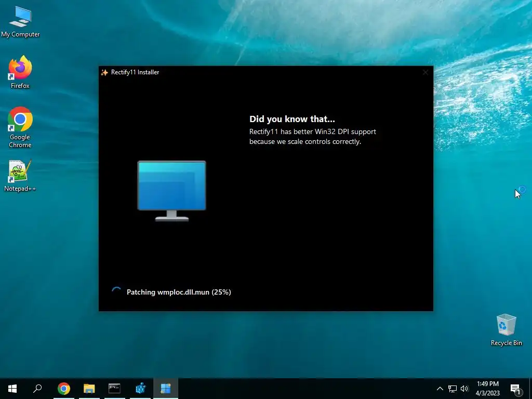Click the installer's disabled close button

[x=425, y=72]
